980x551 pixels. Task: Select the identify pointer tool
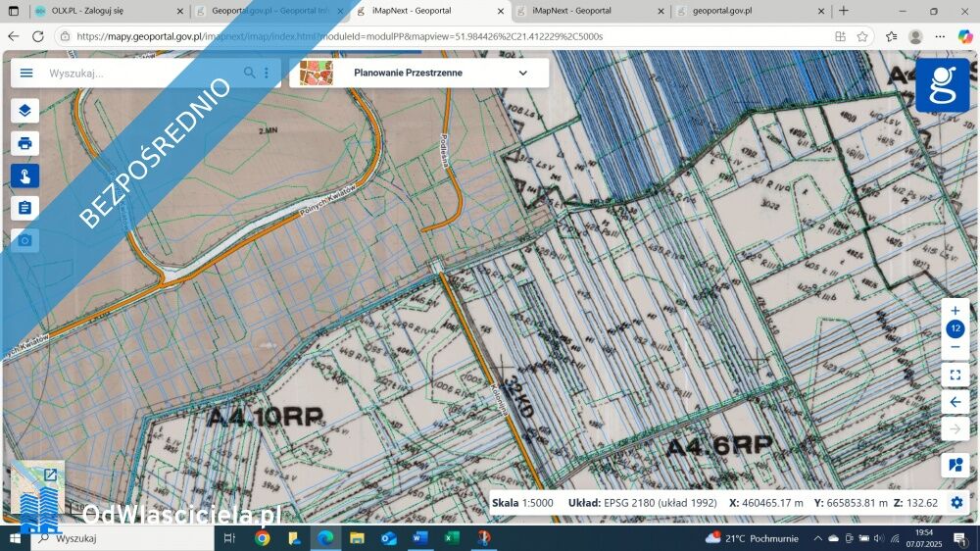[25, 175]
